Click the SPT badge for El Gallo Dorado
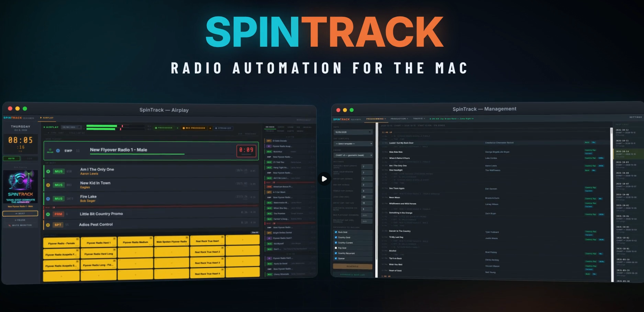The height and width of the screenshot is (312, 644). [269, 141]
